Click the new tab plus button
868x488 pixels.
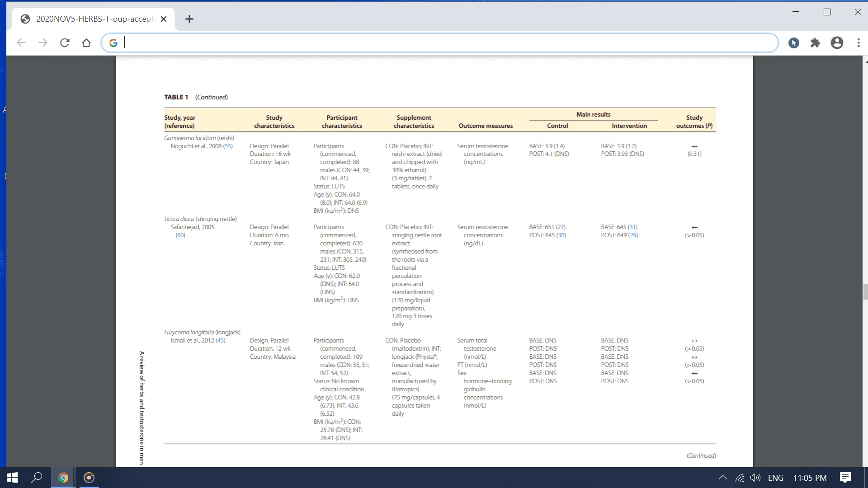point(189,19)
